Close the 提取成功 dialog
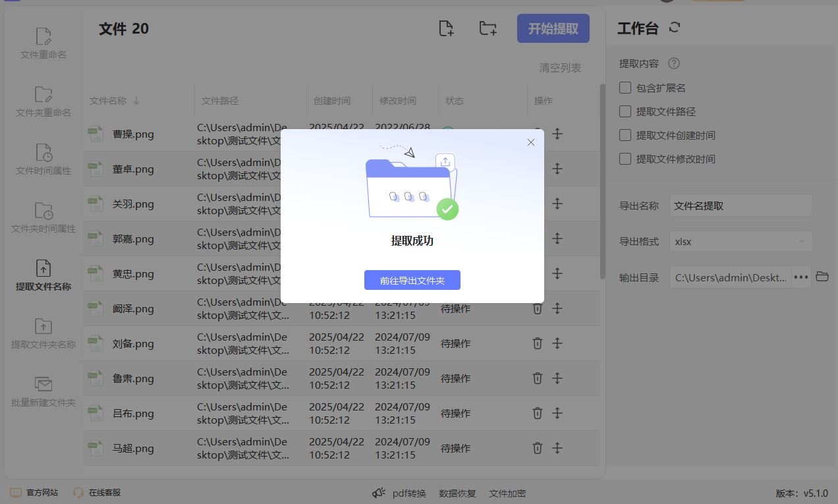This screenshot has height=504, width=838. 531,142
